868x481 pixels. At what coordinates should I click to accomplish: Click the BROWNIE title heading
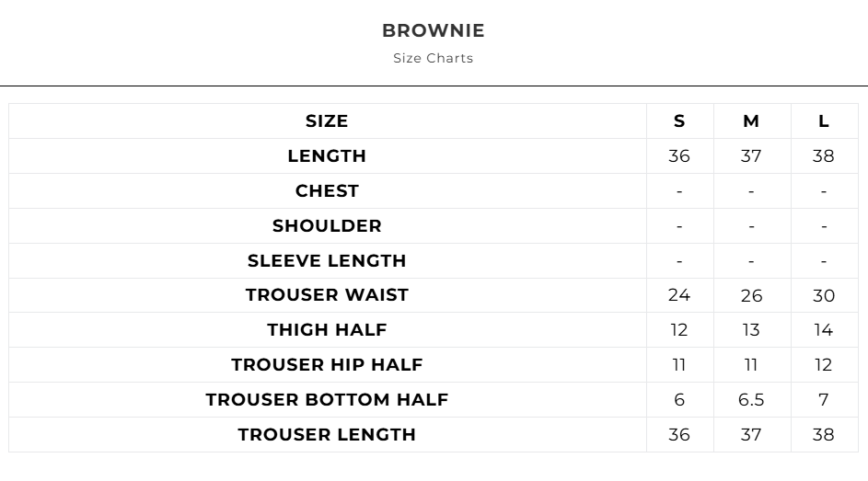tap(433, 30)
